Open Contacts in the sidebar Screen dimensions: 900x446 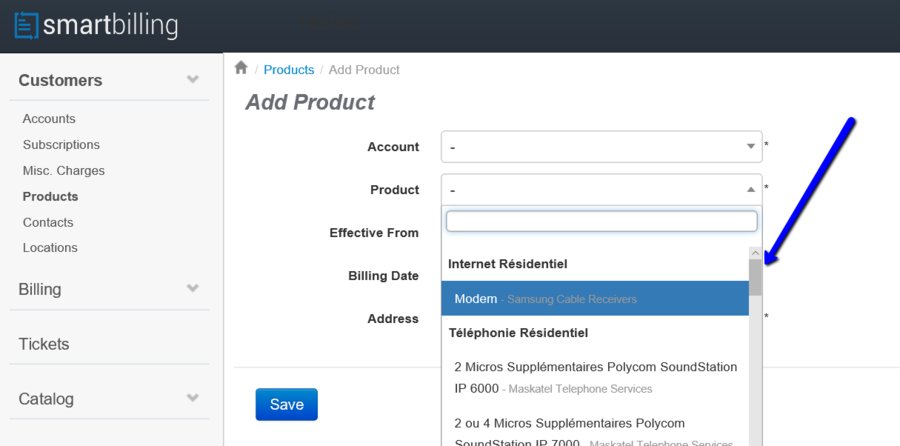[x=48, y=222]
